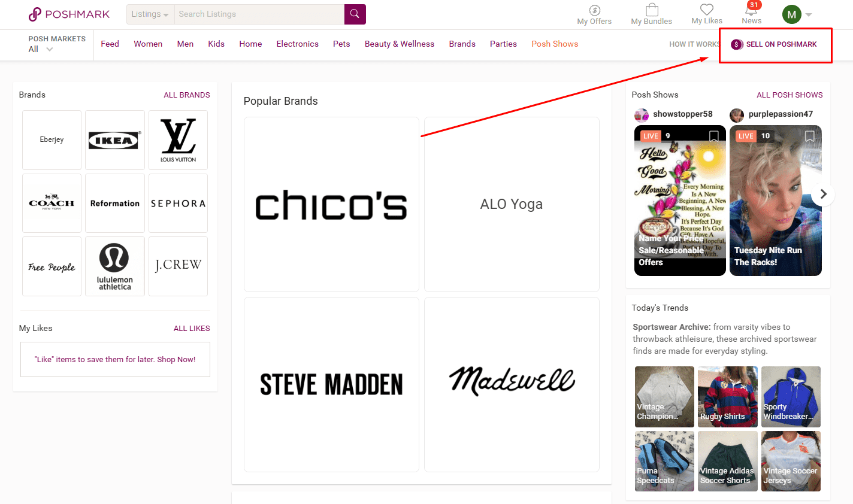
Task: Bookmark purplepassion47's live show
Action: (809, 136)
